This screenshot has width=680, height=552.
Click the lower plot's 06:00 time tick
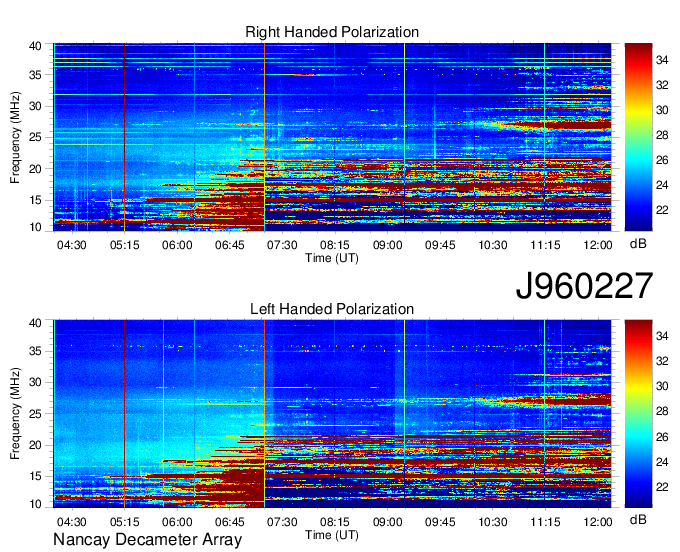click(x=177, y=522)
